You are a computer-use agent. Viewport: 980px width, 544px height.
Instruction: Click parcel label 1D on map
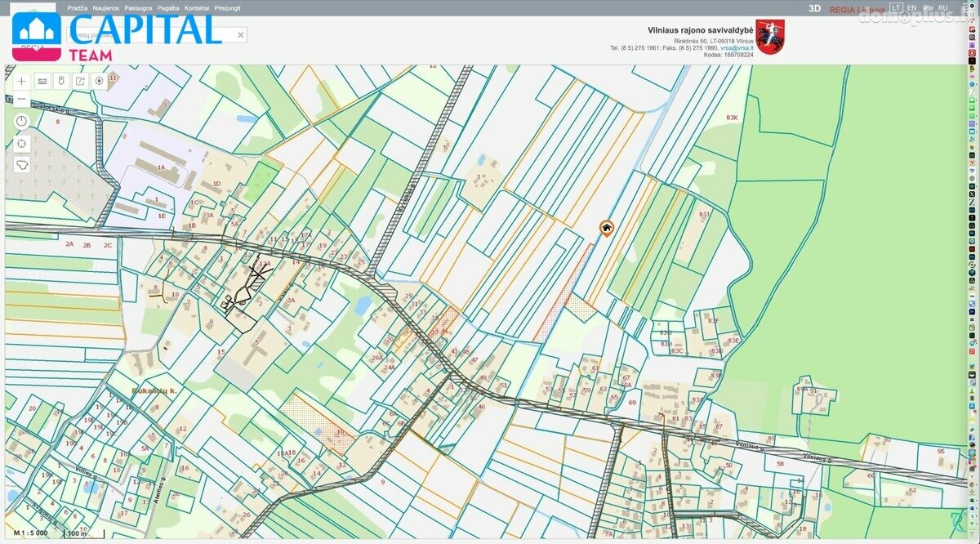[x=216, y=184]
